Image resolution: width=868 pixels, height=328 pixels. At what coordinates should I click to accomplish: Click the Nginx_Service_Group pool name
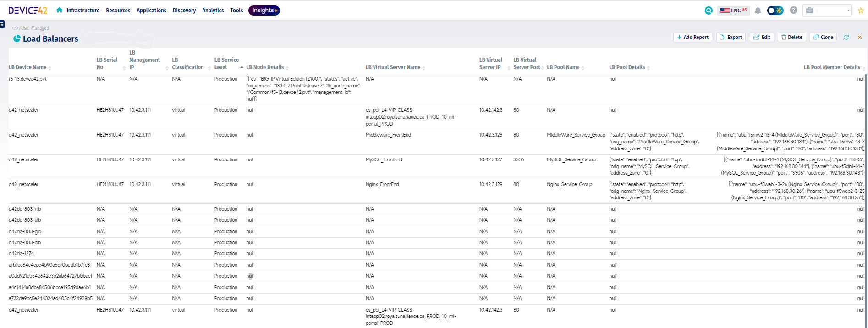coord(570,184)
